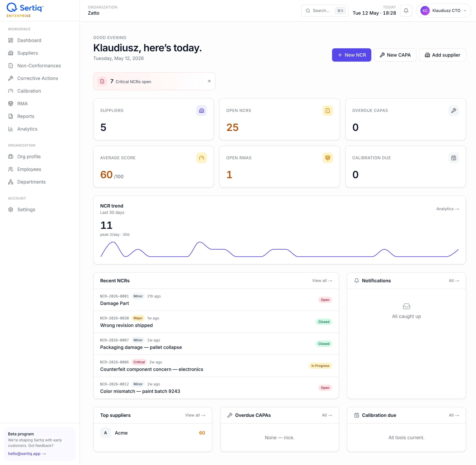Click the Suppliers building icon in sidebar
476x465 pixels.
click(x=10, y=53)
